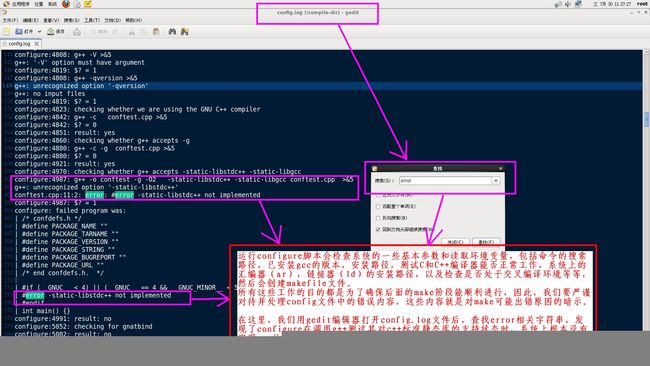Open Find and Replace toolbar icon
650x366 pixels.
[184, 32]
